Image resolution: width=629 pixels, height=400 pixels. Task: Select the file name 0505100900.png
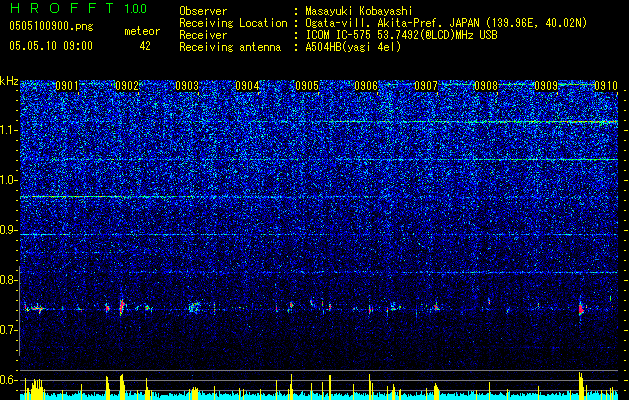coord(51,27)
